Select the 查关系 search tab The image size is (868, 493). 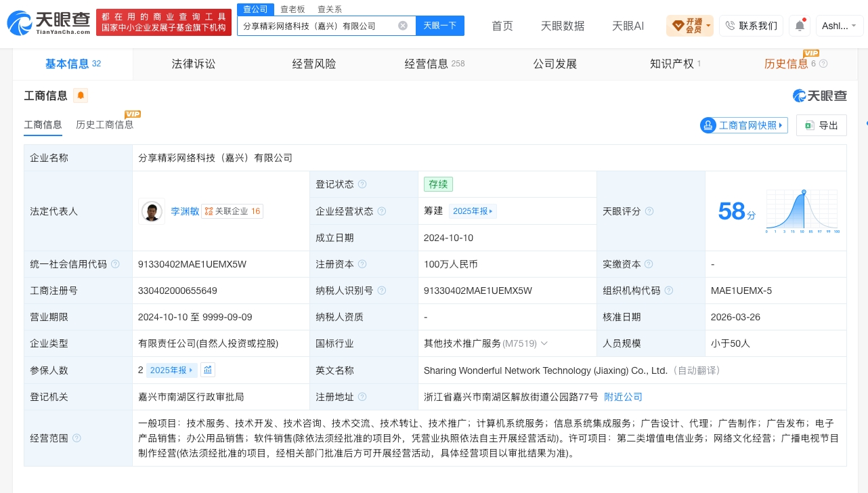click(x=330, y=9)
